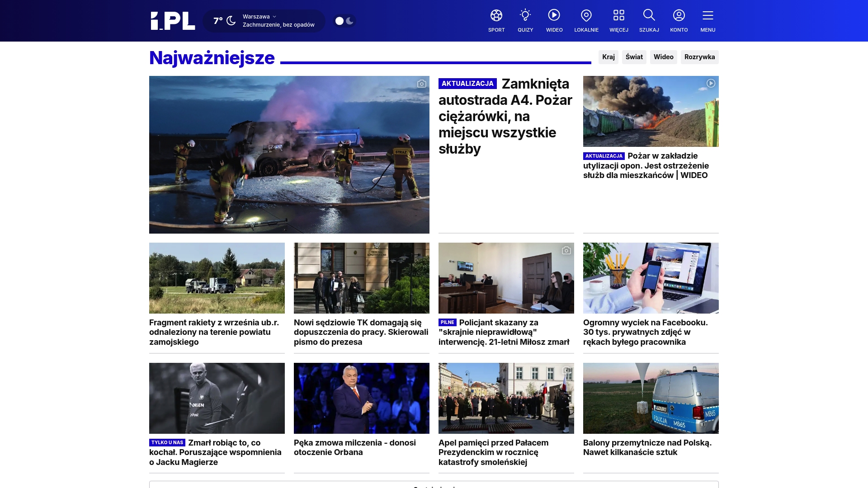Click the camera icon on truck fire photo
The width and height of the screenshot is (868, 488).
click(421, 84)
